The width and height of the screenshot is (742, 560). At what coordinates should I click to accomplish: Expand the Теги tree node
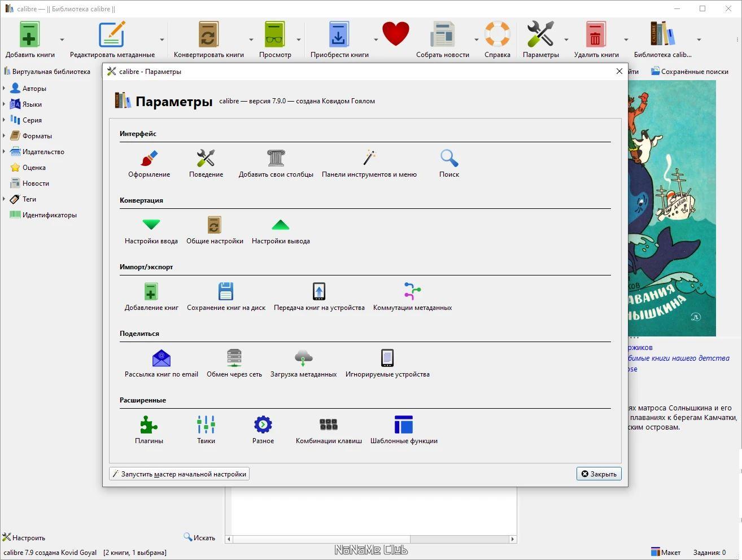click(4, 199)
